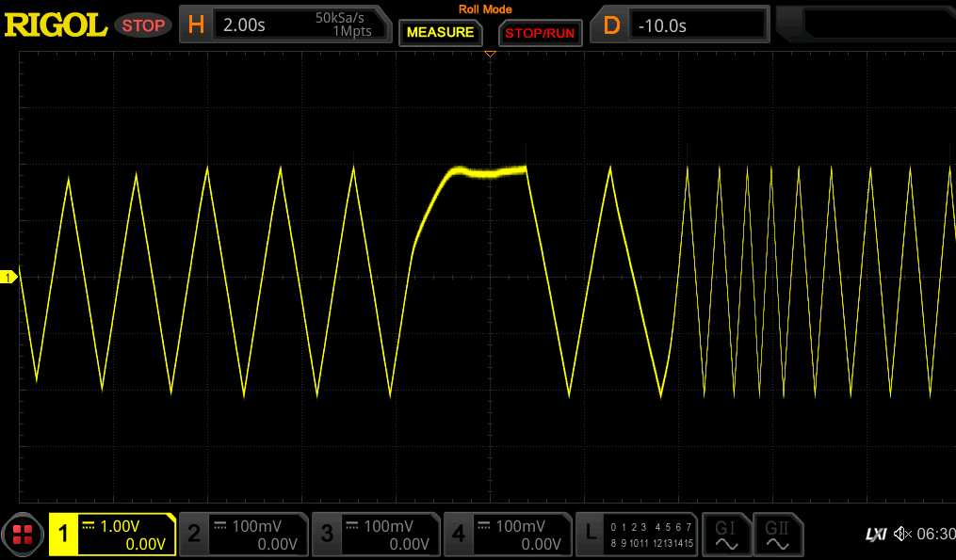The width and height of the screenshot is (956, 560).
Task: Click the orange trigger position marker
Action: 489,54
